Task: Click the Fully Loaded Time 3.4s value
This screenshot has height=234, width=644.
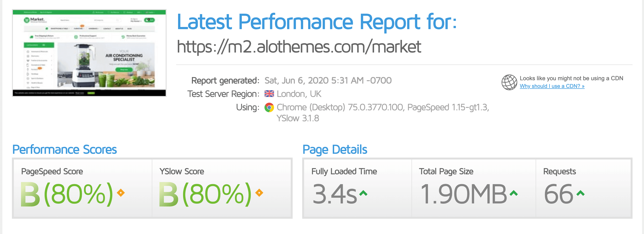Action: (334, 194)
